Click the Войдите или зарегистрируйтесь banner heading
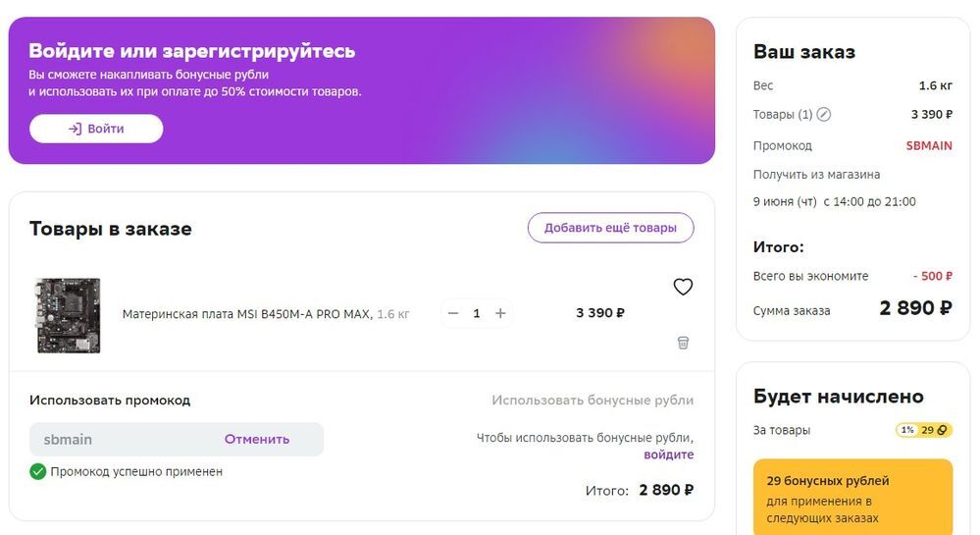 (192, 51)
